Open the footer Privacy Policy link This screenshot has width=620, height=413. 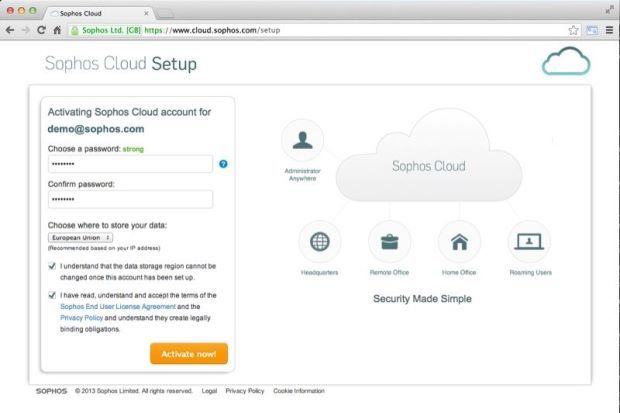(245, 391)
